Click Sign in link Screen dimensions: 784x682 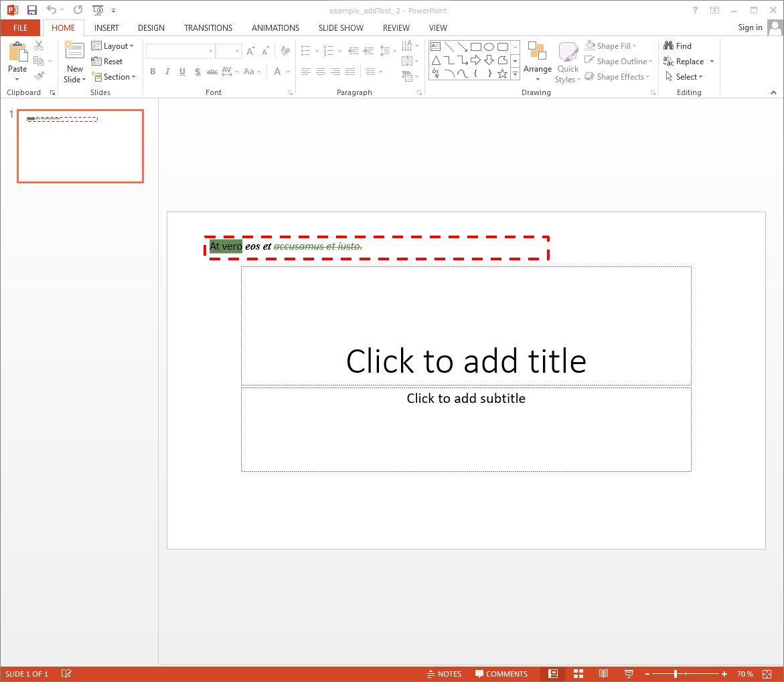click(750, 27)
